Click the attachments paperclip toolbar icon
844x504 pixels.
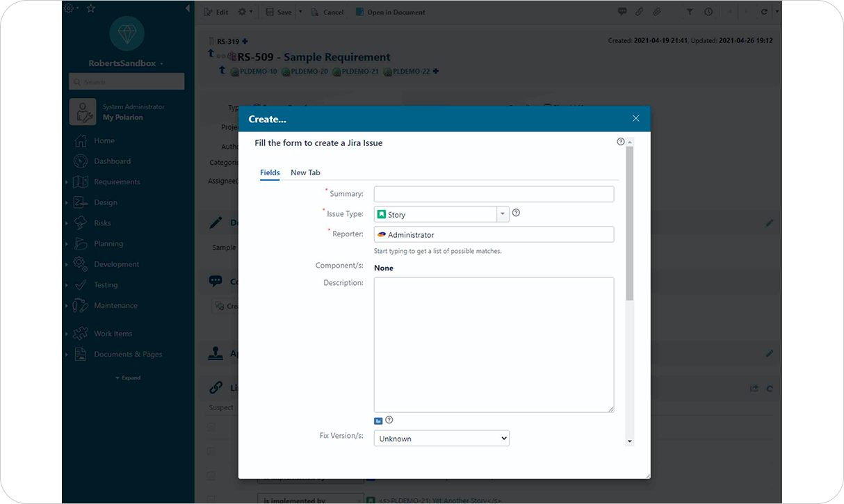click(x=656, y=12)
